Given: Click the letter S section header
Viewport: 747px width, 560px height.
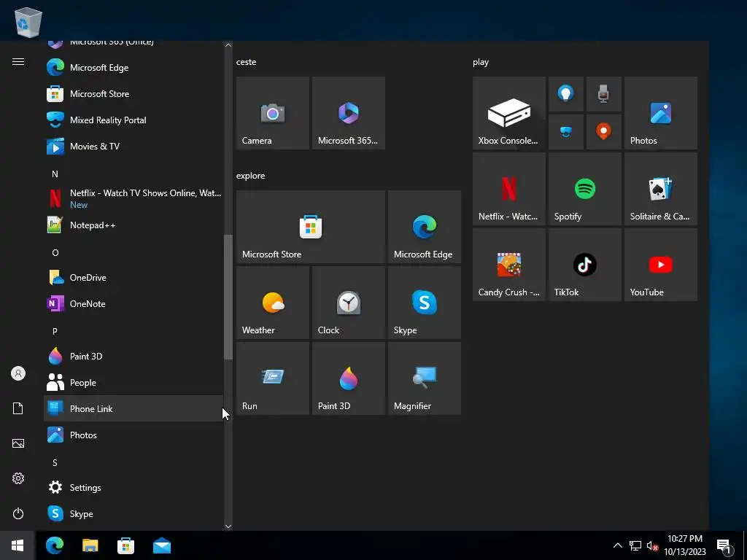Looking at the screenshot, I should point(55,463).
